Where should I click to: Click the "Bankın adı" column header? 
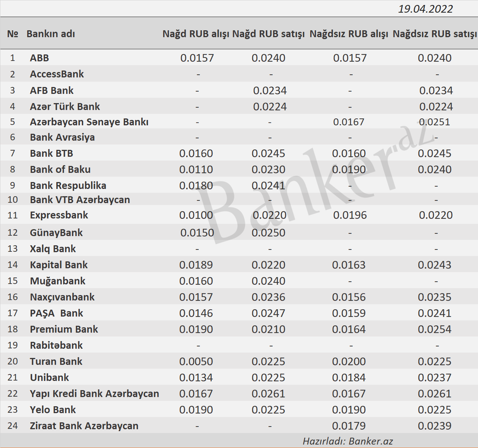pos(51,34)
